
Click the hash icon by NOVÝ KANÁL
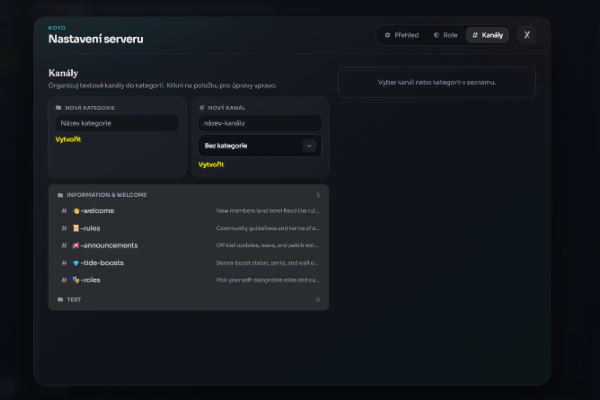coord(202,108)
